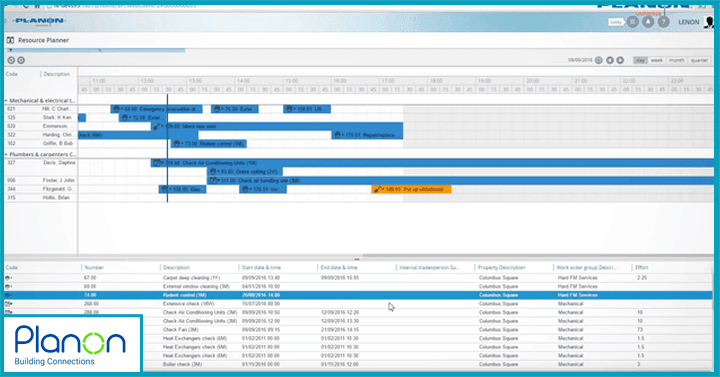
Task: Click the Resource Planner module icon
Action: (x=10, y=40)
